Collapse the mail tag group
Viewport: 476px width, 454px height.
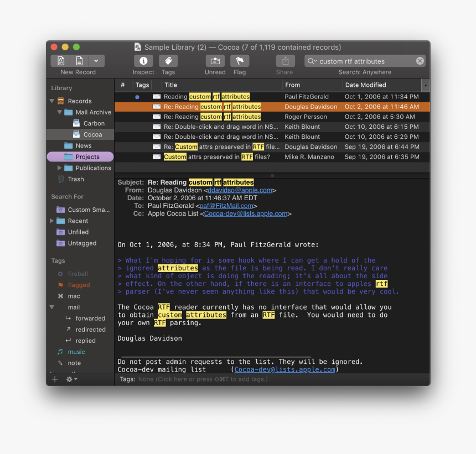click(x=52, y=307)
